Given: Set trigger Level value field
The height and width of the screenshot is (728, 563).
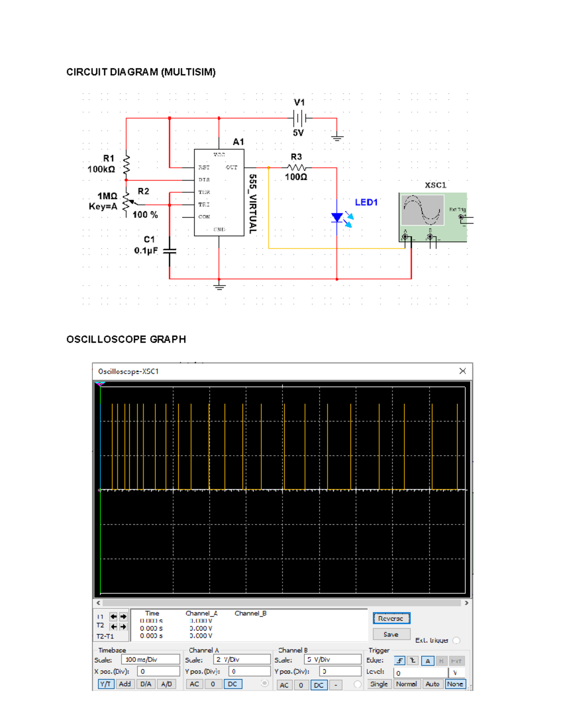Looking at the screenshot, I should [421, 673].
